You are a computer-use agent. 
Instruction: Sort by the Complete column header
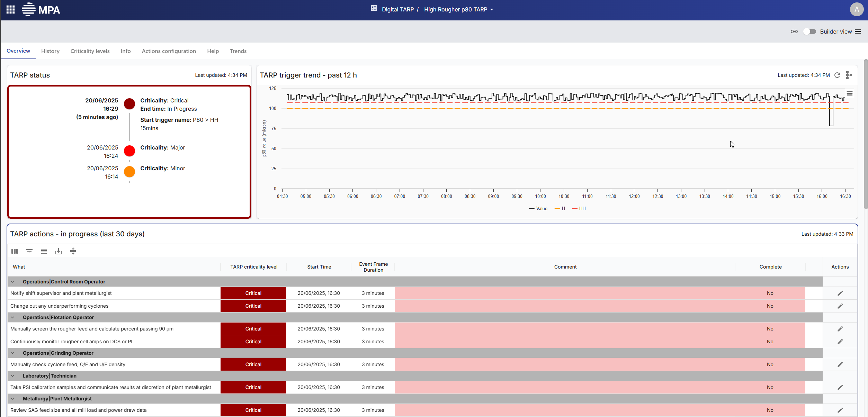(x=770, y=267)
